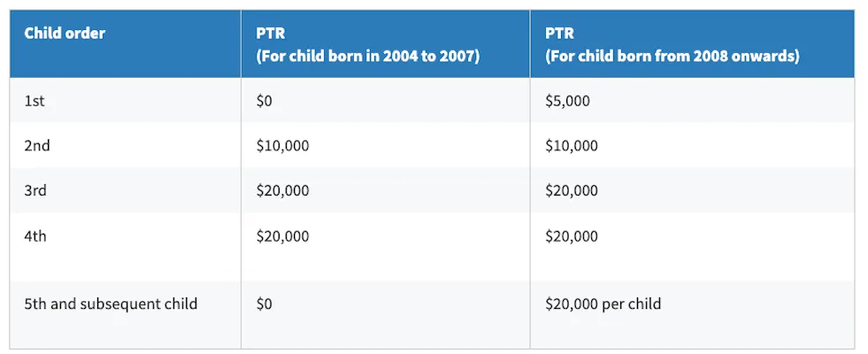
Task: Click the text "For child born from 2008 onwards"
Action: (x=672, y=57)
